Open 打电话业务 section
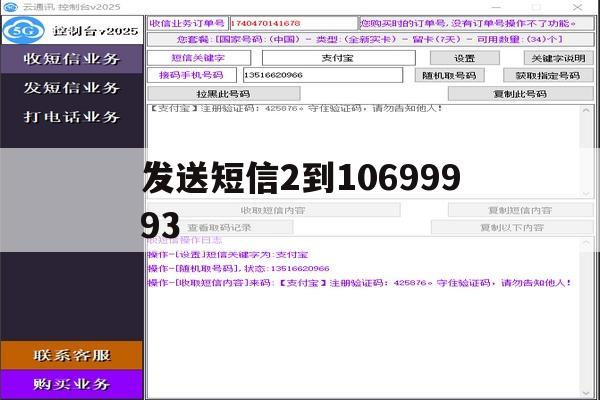 pos(72,117)
